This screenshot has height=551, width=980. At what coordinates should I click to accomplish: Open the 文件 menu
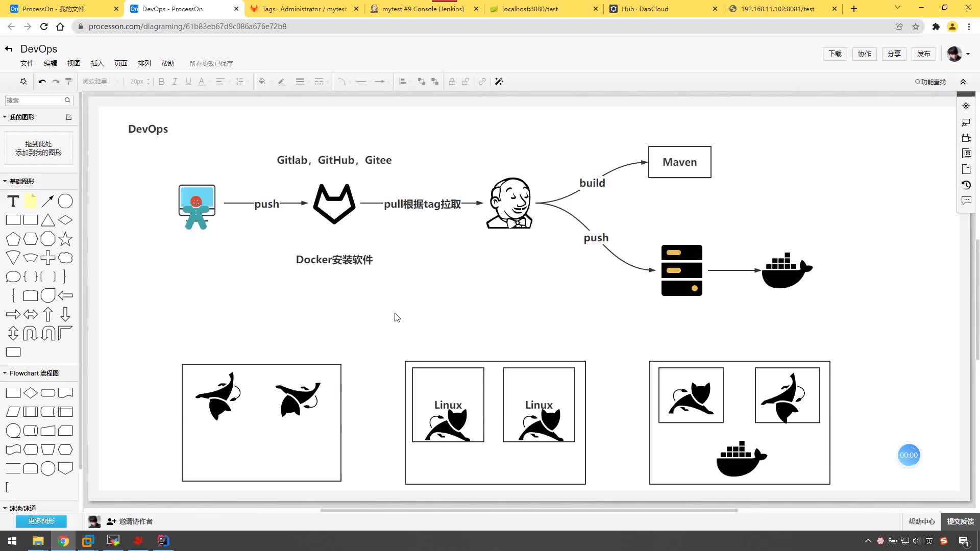[27, 63]
